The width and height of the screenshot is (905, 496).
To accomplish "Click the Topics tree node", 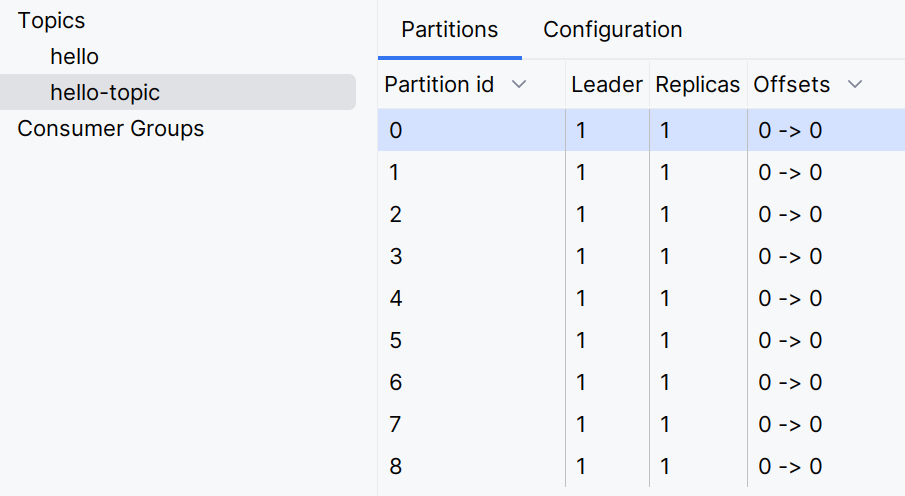I will [51, 21].
